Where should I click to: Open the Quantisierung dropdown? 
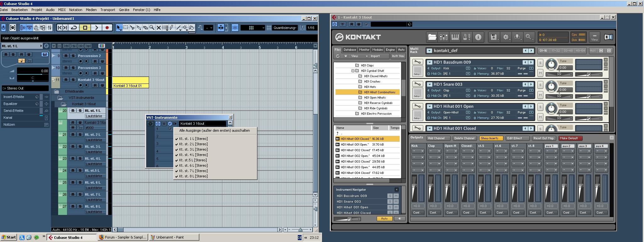tap(285, 28)
